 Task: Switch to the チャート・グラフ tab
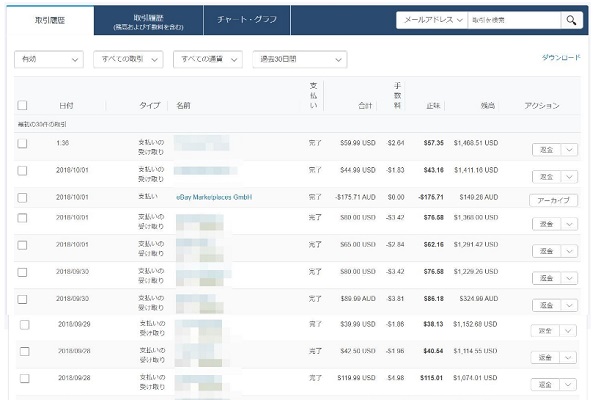[x=247, y=20]
